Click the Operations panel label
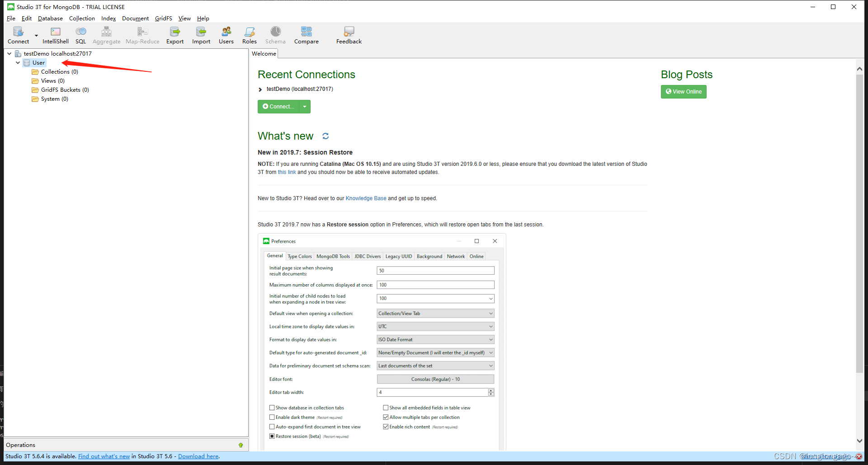This screenshot has height=465, width=868. [20, 445]
